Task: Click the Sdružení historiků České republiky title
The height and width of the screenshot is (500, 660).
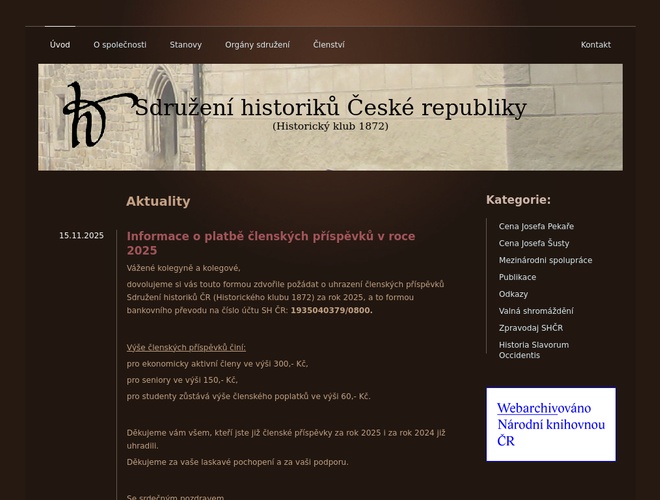Action: click(330, 108)
